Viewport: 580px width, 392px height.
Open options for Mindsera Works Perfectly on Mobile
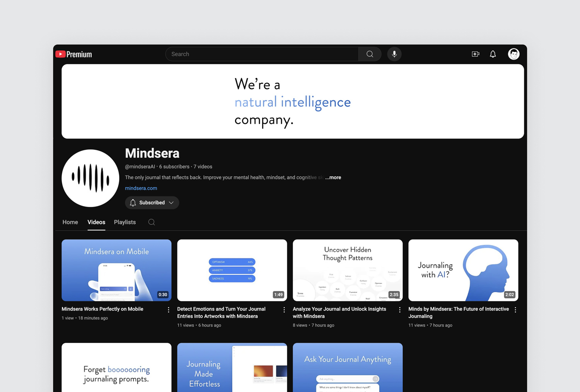168,310
